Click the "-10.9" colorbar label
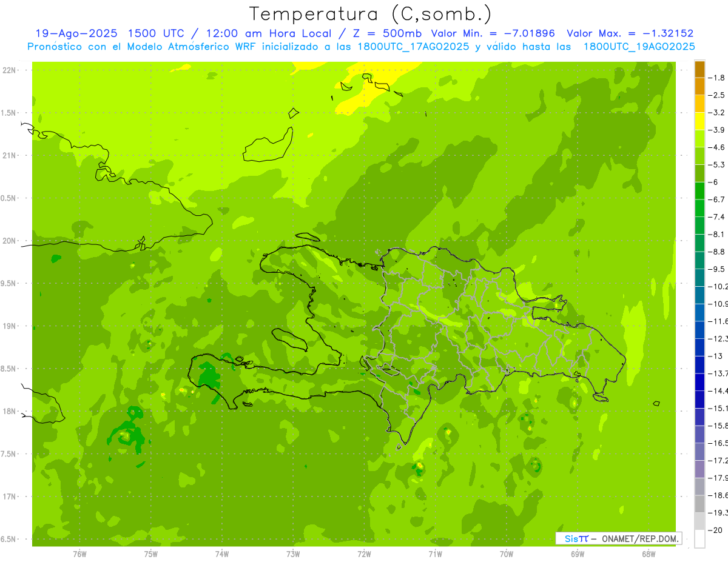 (718, 304)
